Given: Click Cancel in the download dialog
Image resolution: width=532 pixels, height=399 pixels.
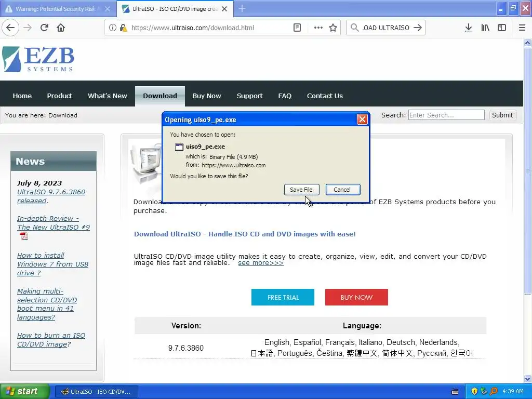Looking at the screenshot, I should tap(343, 190).
